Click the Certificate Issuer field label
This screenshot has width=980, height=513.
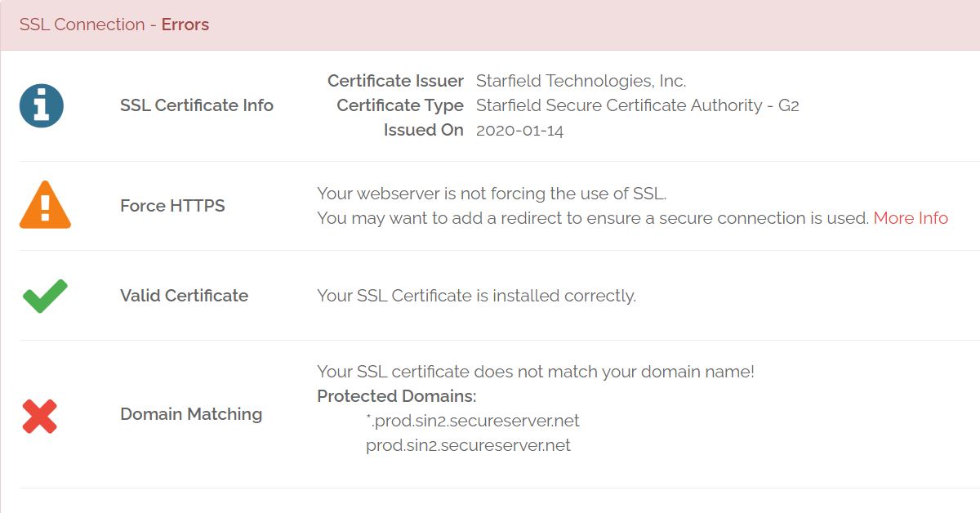coord(395,81)
